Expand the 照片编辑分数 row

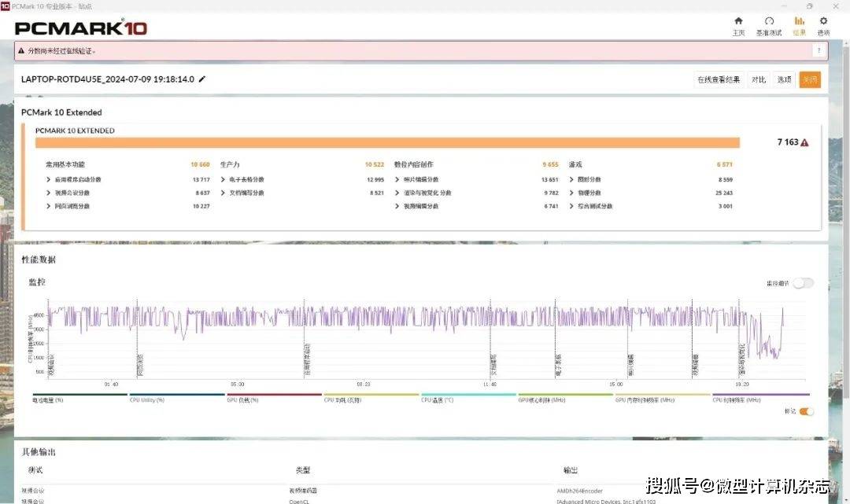[x=397, y=179]
